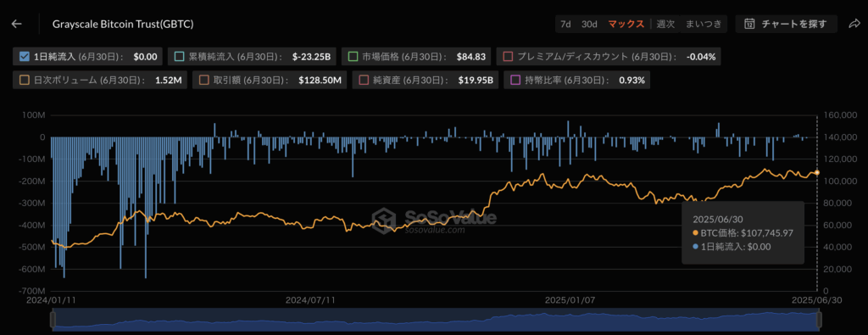
Task: Click the blue range navigator overview area
Action: coord(436,320)
